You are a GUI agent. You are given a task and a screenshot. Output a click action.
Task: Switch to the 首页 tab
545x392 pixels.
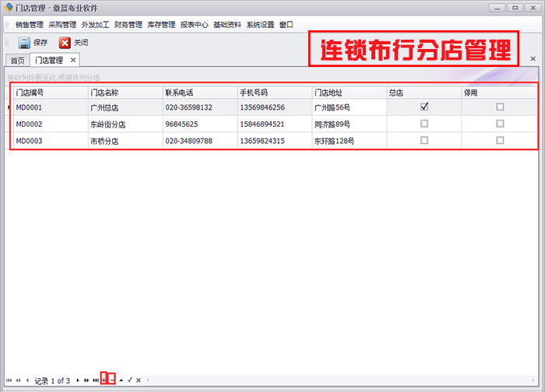coord(17,60)
